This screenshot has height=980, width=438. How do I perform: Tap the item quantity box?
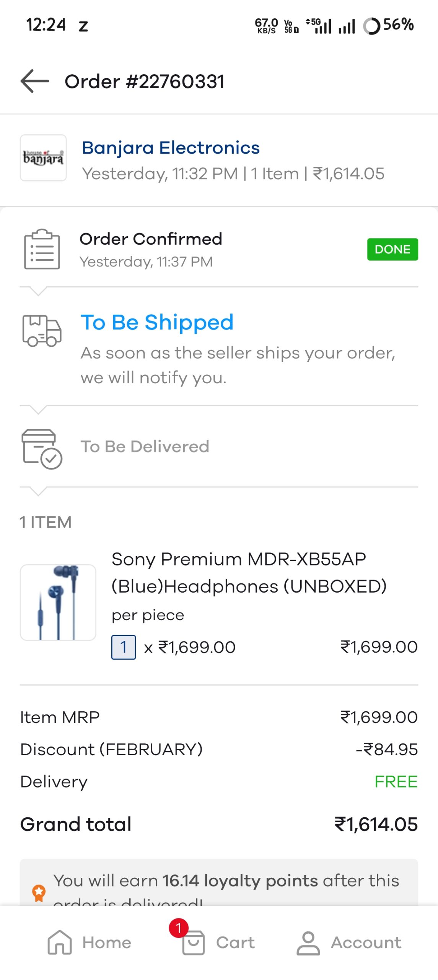click(123, 647)
